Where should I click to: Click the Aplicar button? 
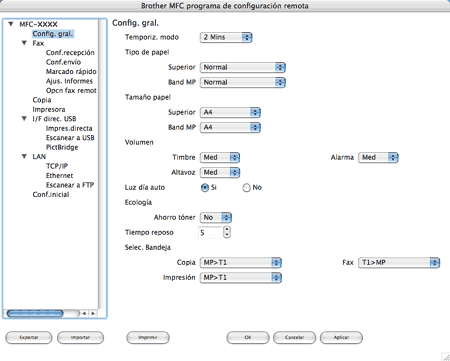pyautogui.click(x=341, y=337)
